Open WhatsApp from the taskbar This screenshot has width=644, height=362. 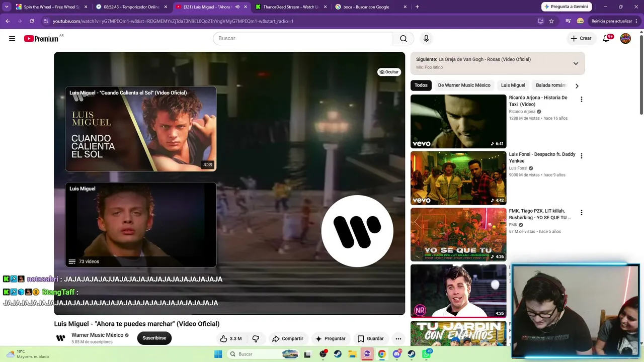427,354
